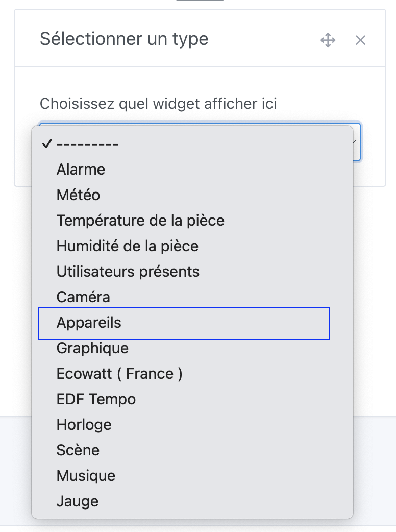Screen dimensions: 396x532
Task: Choose Jauge at the list bottom
Action: tap(78, 501)
